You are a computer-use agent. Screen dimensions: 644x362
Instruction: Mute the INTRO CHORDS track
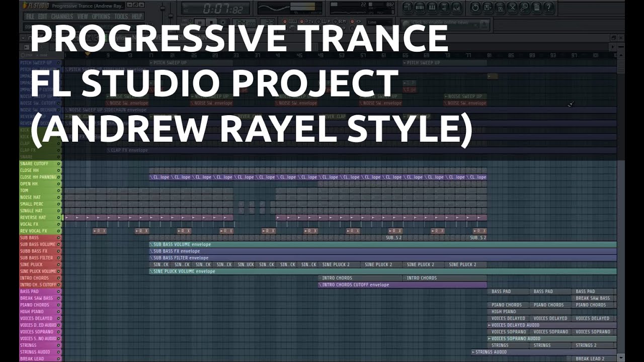coord(59,278)
